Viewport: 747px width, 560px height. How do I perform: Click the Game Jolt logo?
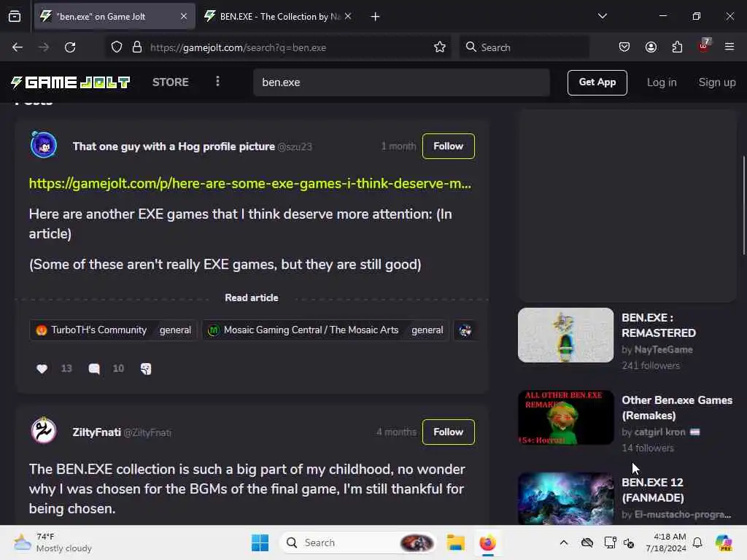point(70,82)
